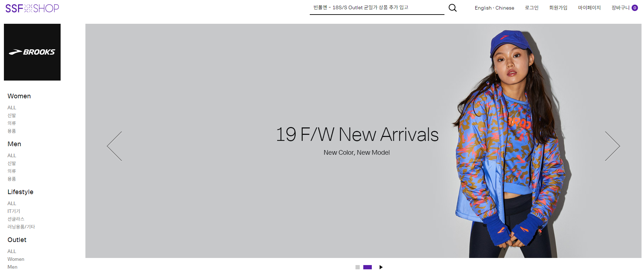644x275 pixels.
Task: Click the cart count badge
Action: 635,8
